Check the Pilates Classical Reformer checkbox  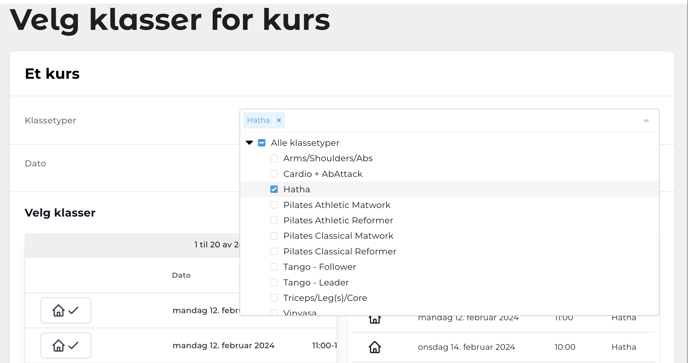point(274,252)
